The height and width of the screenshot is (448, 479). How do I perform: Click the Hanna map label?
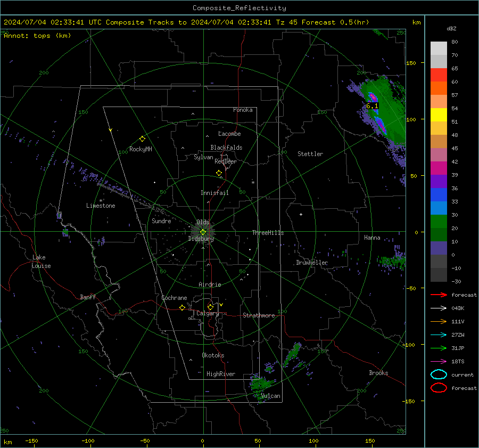pyautogui.click(x=372, y=238)
